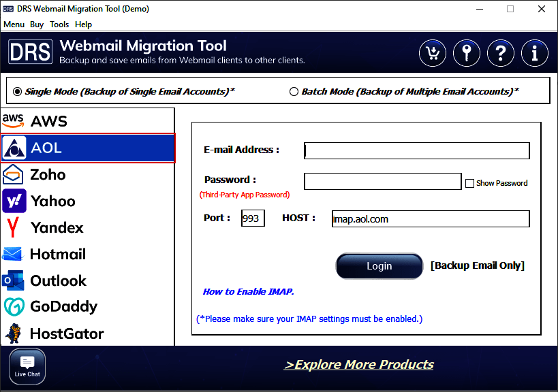This screenshot has height=392, width=558.
Task: Open the How to Enable IMAP link
Action: pos(248,292)
